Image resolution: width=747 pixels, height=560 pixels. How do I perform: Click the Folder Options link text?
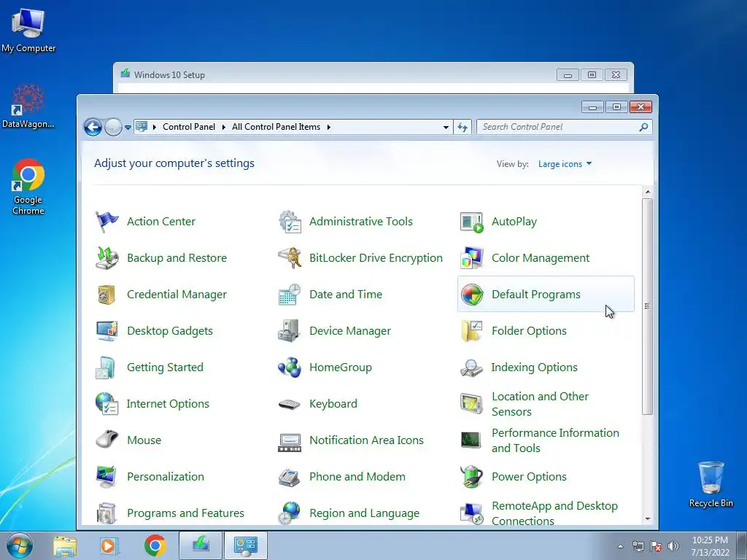click(x=530, y=331)
